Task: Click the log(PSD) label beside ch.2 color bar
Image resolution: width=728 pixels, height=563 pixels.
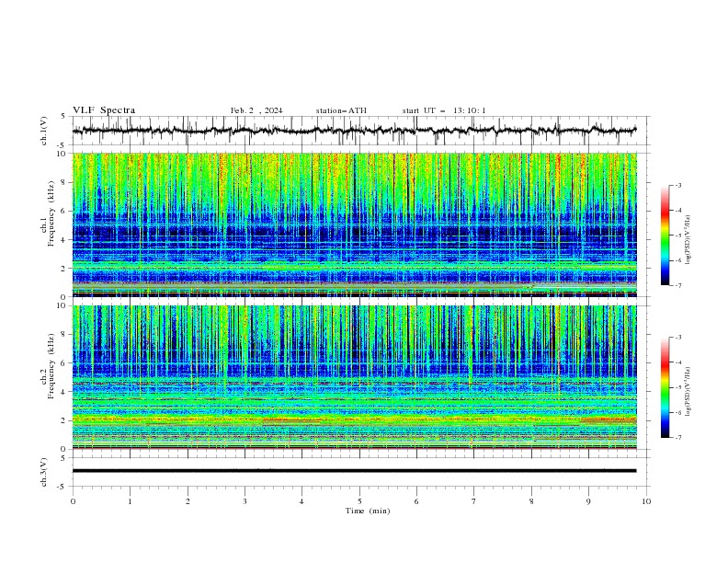Action: pyautogui.click(x=688, y=391)
